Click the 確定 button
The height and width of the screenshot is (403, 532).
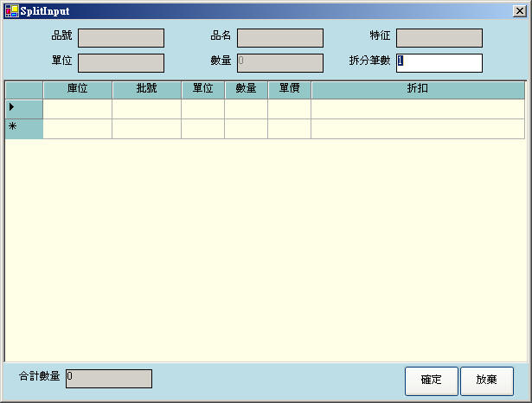point(431,381)
